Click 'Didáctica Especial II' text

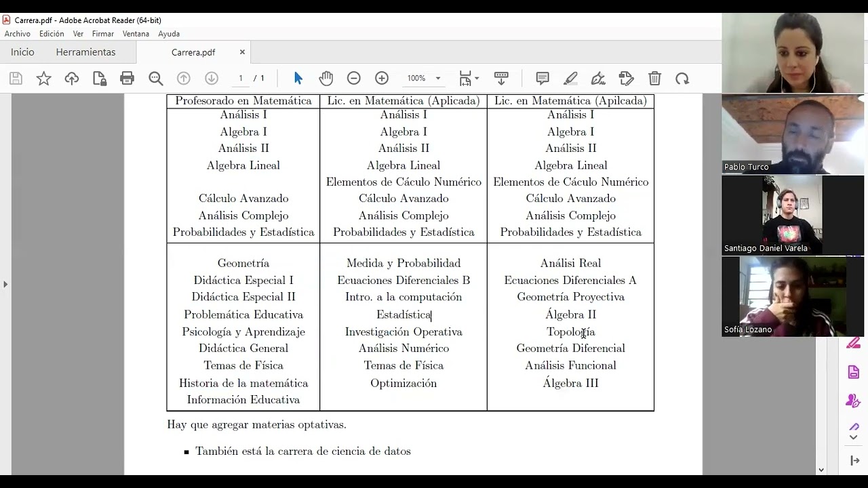tap(243, 297)
